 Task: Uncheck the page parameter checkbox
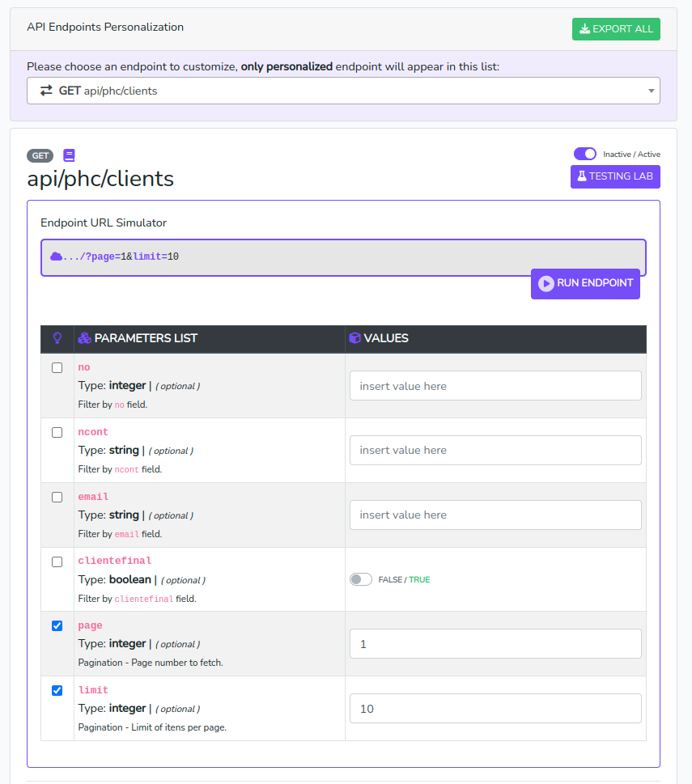tap(57, 625)
